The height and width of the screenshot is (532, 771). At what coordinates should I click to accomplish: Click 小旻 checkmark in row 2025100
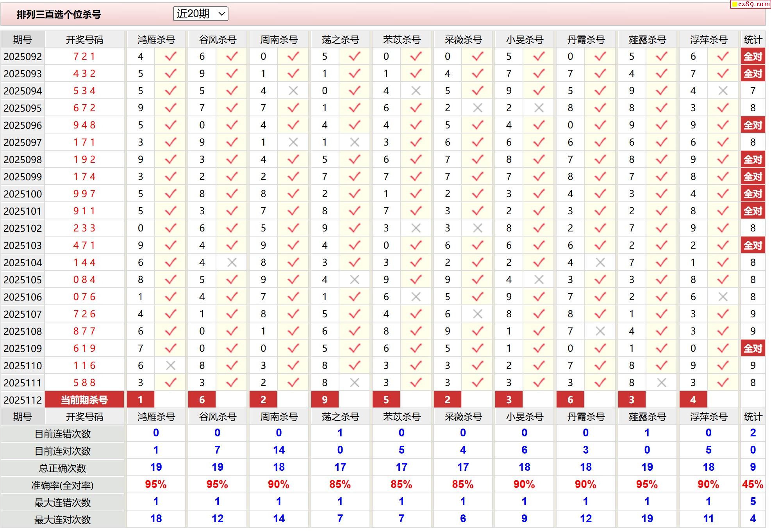coord(539,194)
